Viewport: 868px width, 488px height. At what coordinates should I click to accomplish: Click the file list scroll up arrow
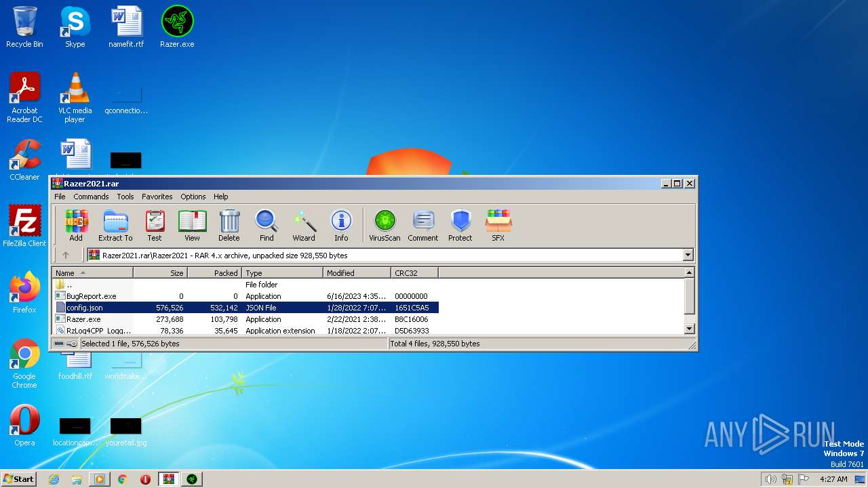pyautogui.click(x=689, y=272)
